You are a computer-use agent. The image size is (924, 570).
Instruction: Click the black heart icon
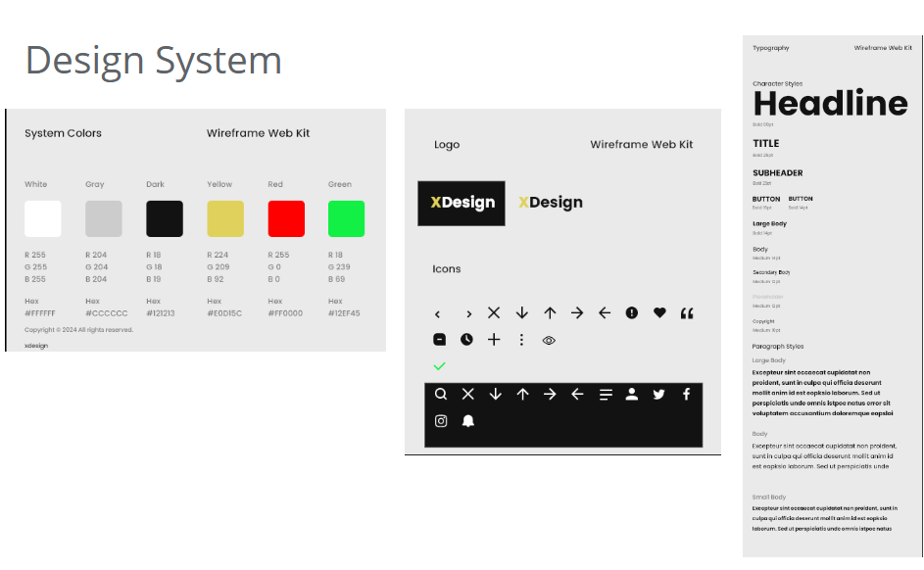[x=659, y=313]
